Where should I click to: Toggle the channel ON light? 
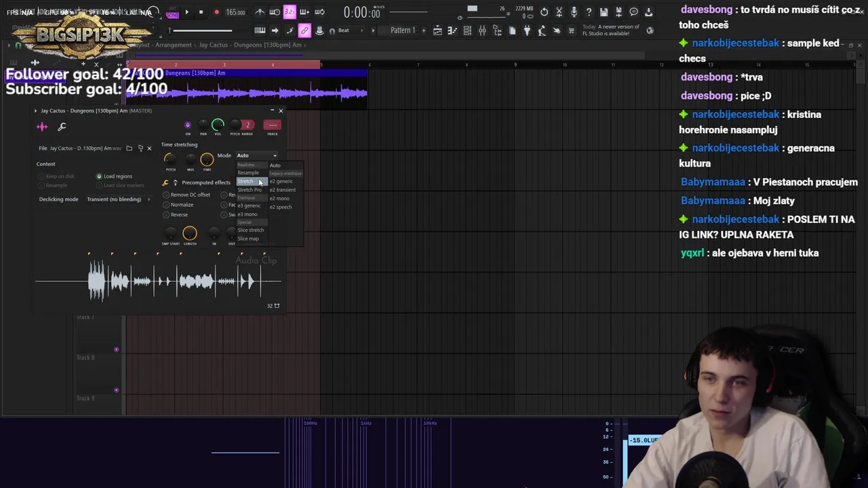[188, 125]
